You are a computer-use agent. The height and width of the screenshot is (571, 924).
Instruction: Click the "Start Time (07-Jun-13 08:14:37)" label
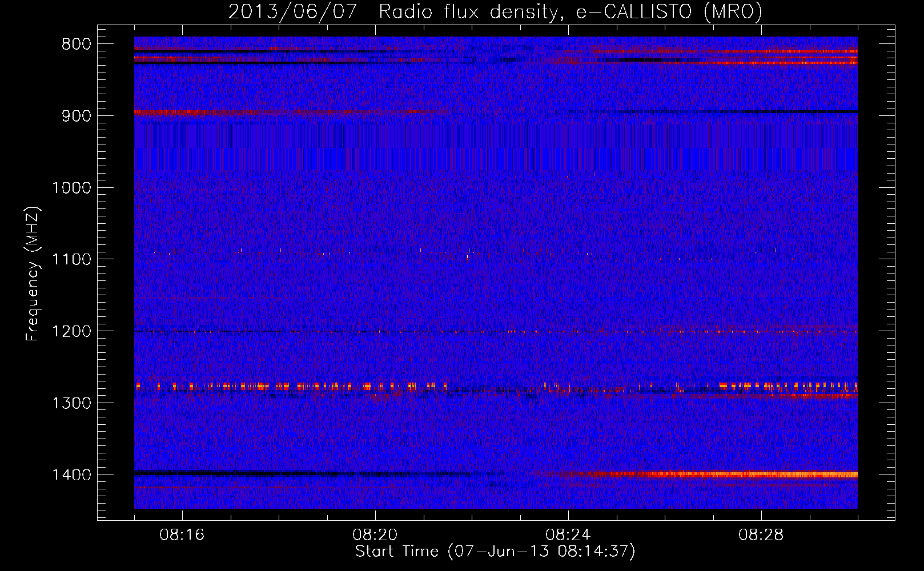click(x=495, y=552)
